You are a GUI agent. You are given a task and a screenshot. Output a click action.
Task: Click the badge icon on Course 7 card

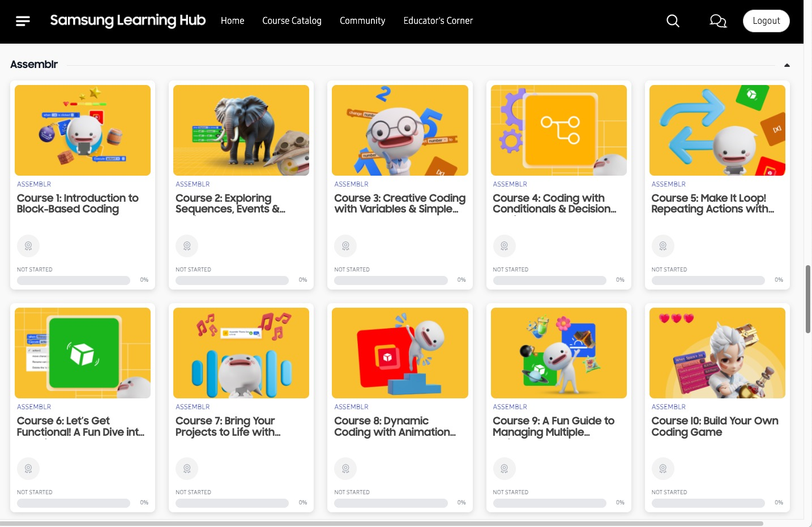(x=187, y=469)
